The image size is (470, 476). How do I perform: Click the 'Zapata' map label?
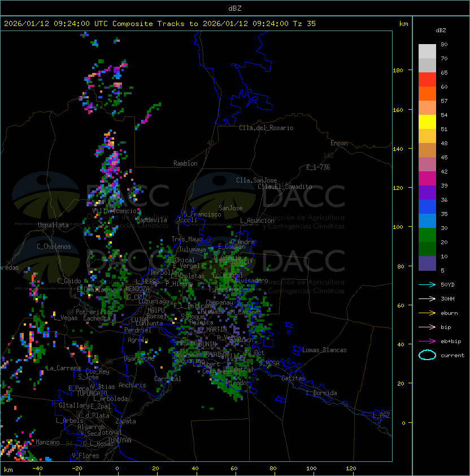tap(125, 421)
